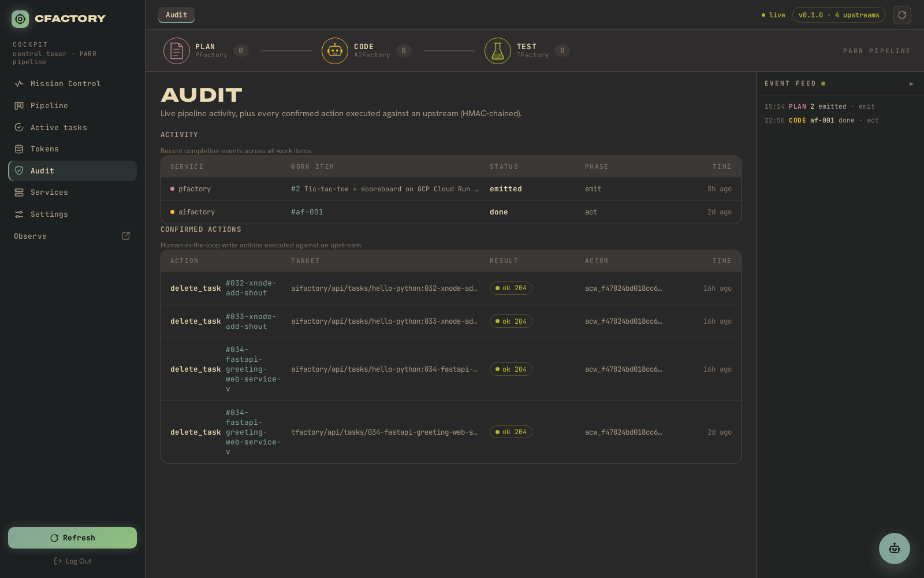Click the Observe external-link icon
The height and width of the screenshot is (578, 924).
126,236
